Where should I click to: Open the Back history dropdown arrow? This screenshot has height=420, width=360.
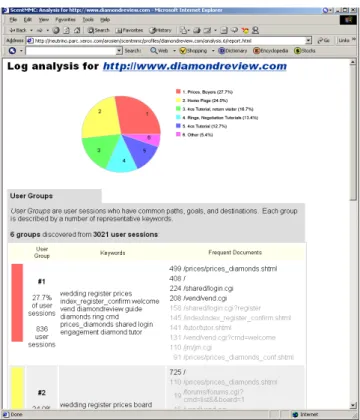tap(31, 30)
